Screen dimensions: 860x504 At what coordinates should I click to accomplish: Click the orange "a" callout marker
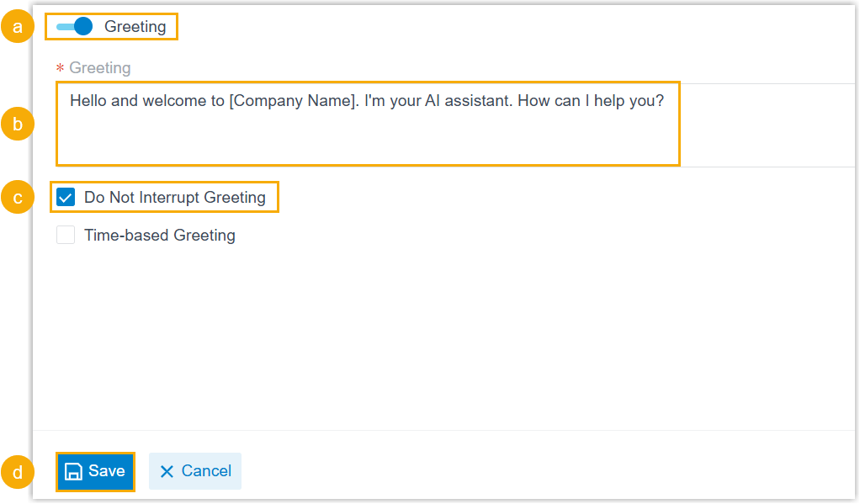[17, 28]
